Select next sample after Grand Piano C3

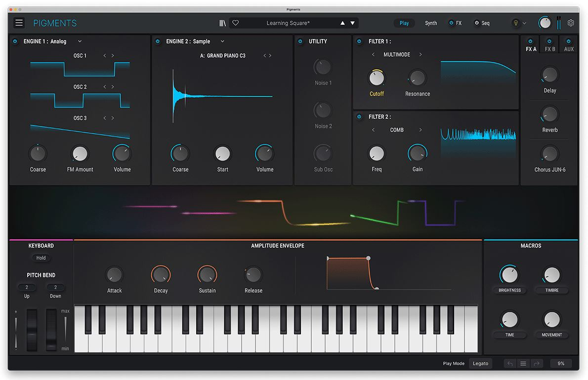point(270,55)
